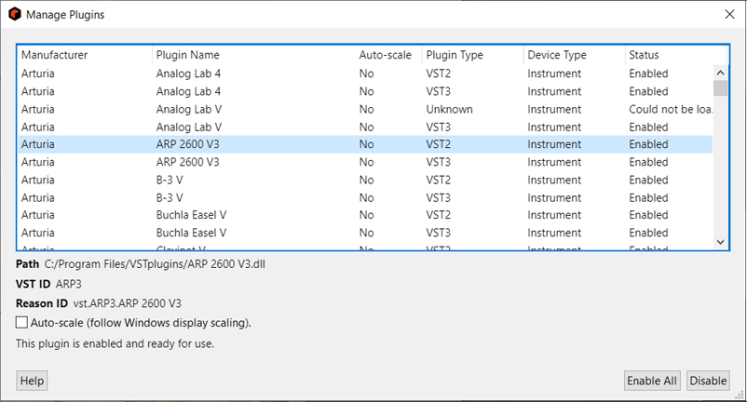The width and height of the screenshot is (747, 402).
Task: Click the plugin list scroll up arrow
Action: click(x=720, y=73)
